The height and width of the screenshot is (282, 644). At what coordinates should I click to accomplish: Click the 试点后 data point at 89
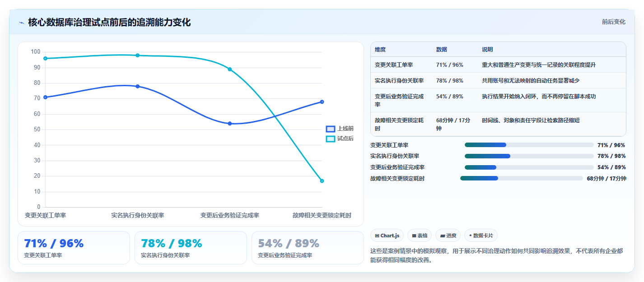[230, 69]
